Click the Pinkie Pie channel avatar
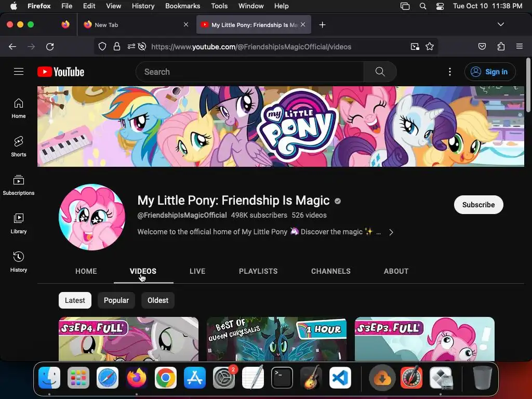532x399 pixels. (92, 217)
